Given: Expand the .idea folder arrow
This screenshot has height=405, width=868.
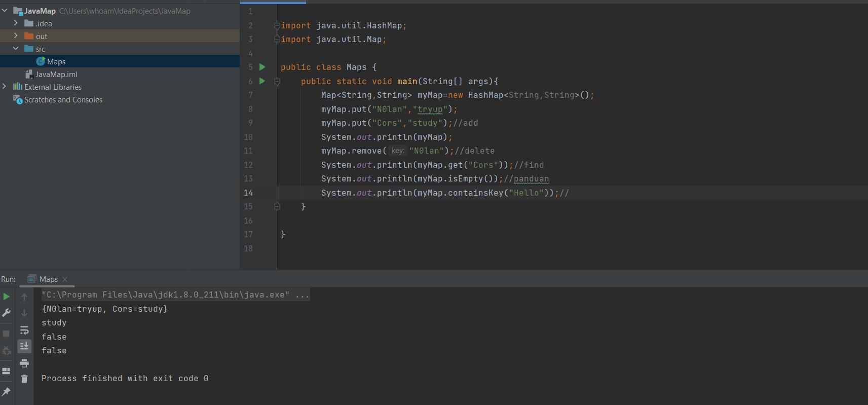Looking at the screenshot, I should tap(16, 23).
